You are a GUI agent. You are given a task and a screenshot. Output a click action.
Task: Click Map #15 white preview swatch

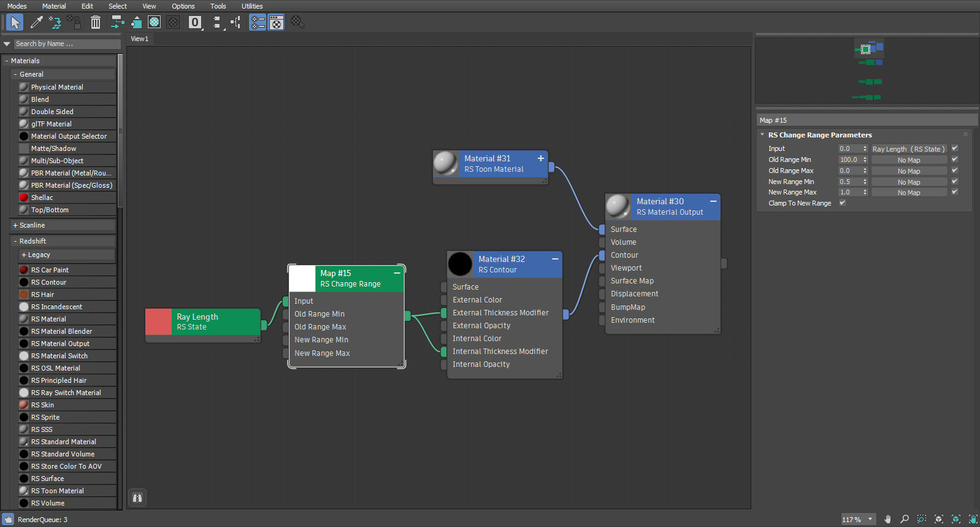(302, 279)
